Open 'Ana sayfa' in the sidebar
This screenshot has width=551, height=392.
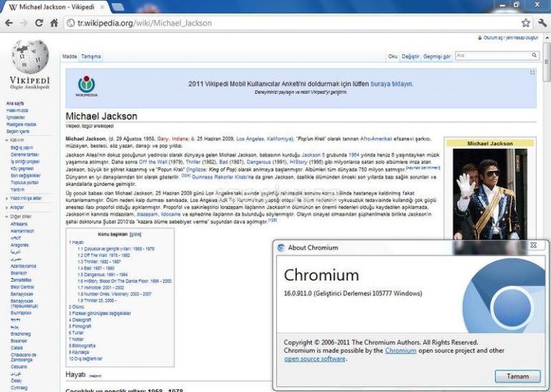[x=15, y=103]
